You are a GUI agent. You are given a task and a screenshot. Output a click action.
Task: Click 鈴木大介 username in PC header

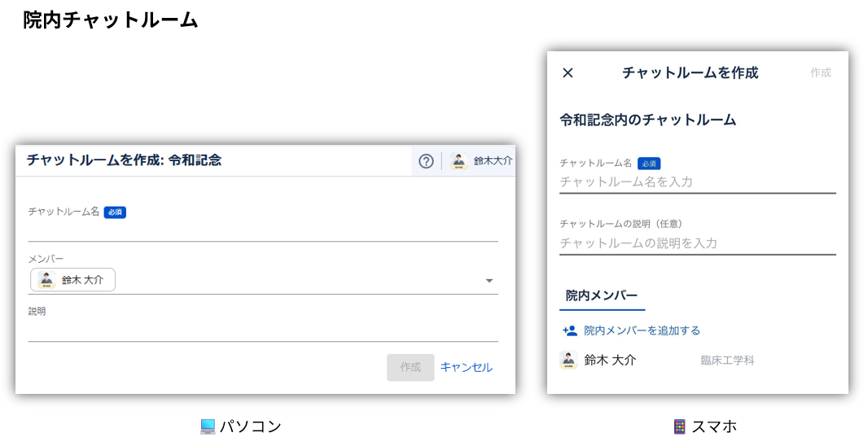tap(493, 161)
